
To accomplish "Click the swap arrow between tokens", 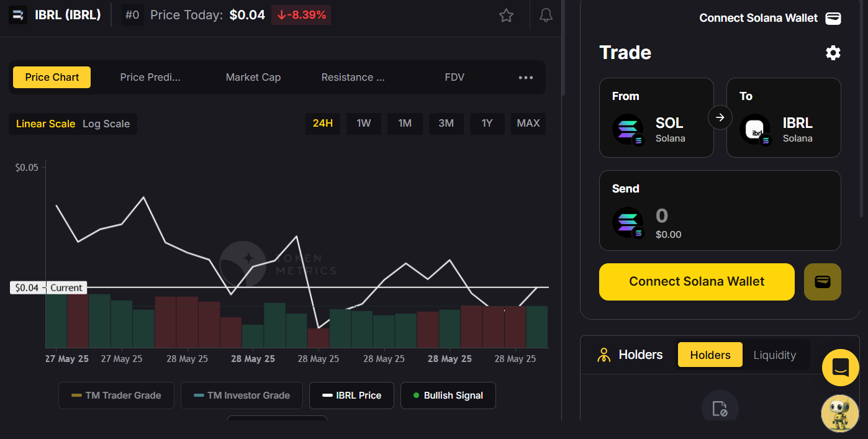I will coord(720,117).
